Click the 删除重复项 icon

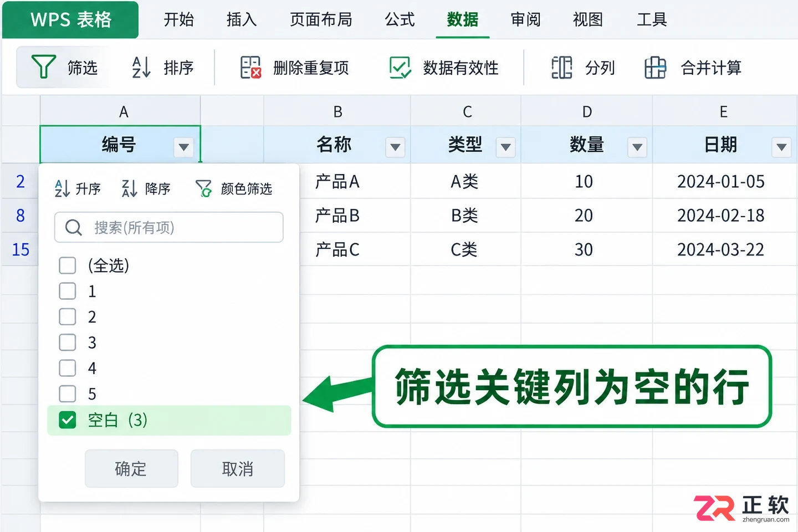point(250,68)
